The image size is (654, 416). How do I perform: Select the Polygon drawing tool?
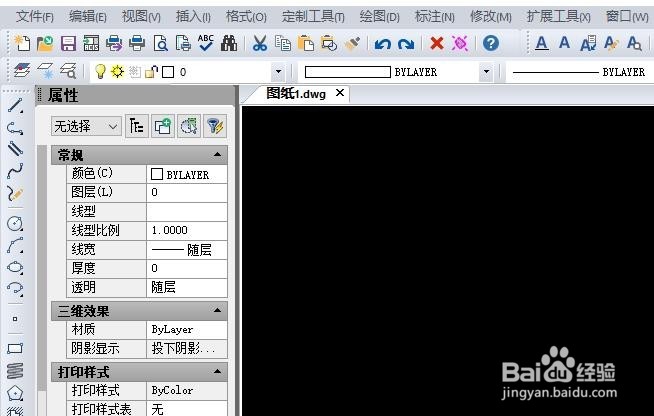click(x=15, y=393)
